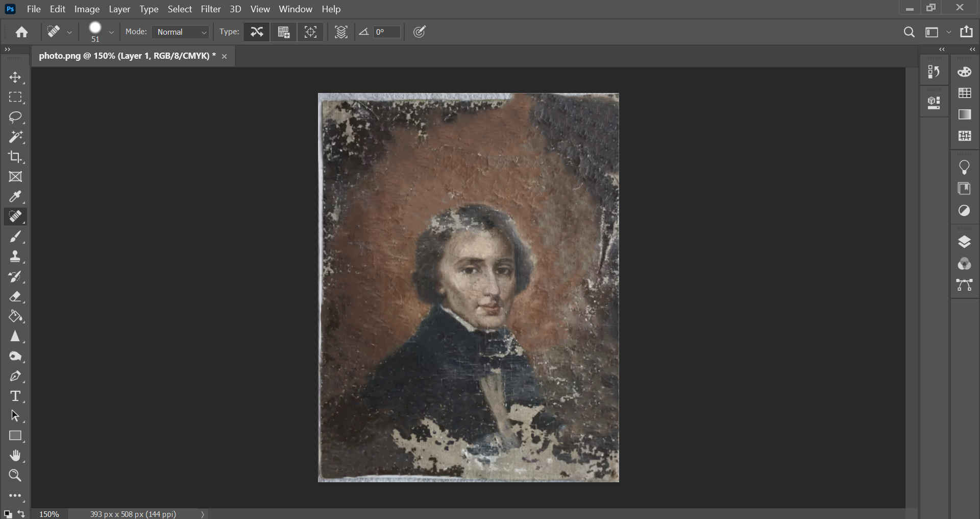Enable Create Texture healing type
Screen dimensions: 980x519
[x=284, y=32]
